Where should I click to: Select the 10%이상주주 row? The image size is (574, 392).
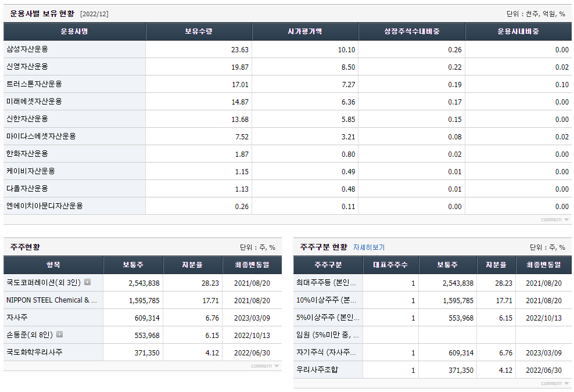click(x=326, y=300)
